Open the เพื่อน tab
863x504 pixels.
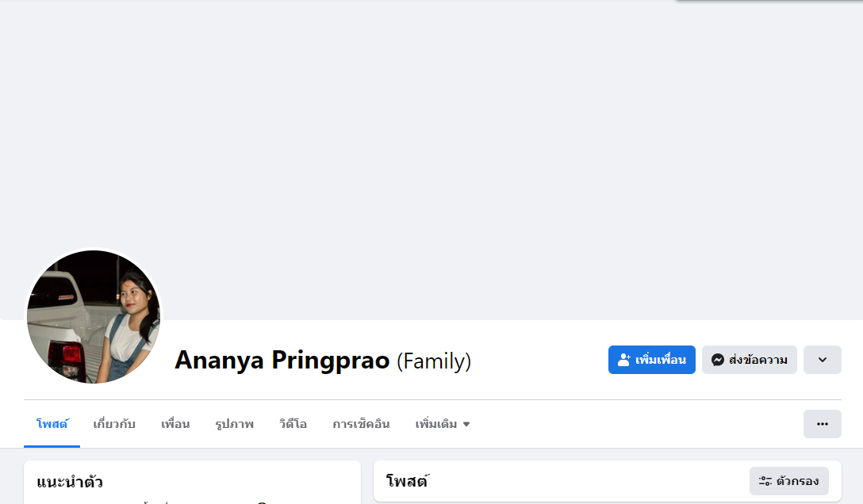[175, 424]
